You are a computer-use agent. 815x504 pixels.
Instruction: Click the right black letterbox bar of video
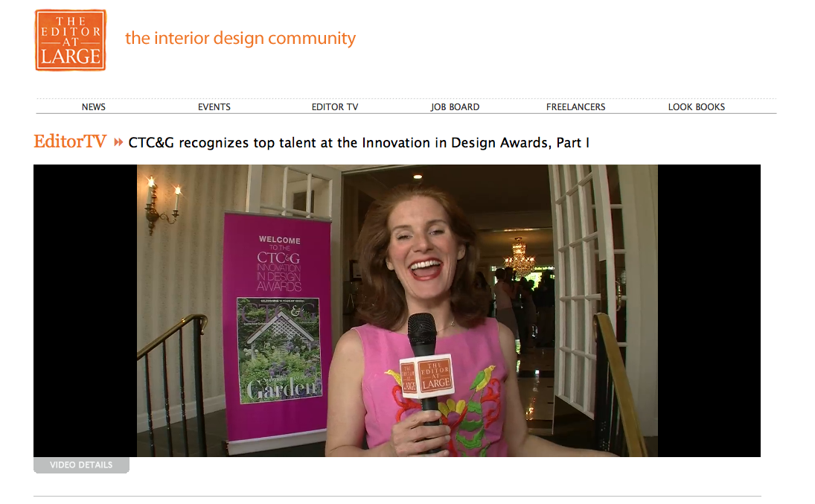point(709,310)
